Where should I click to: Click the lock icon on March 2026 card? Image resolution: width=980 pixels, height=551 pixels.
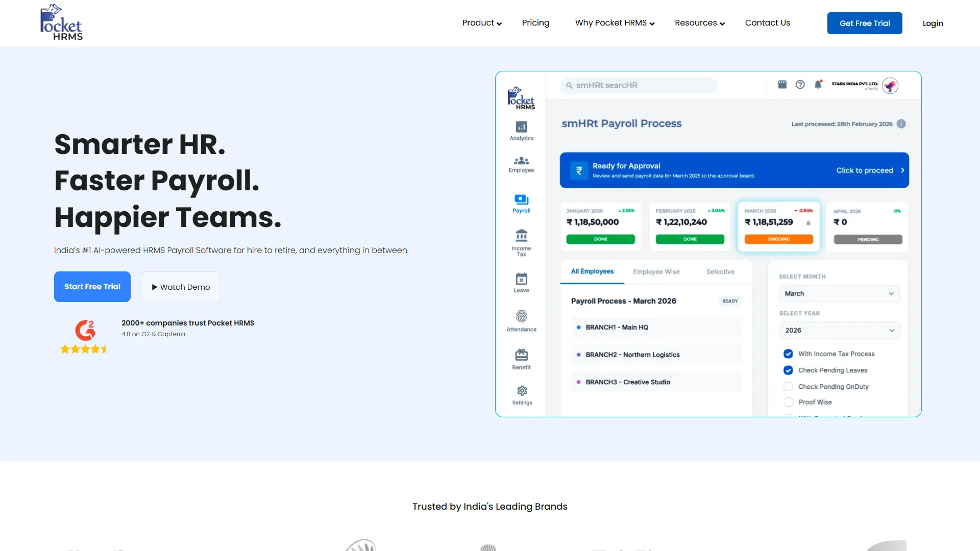coord(808,222)
